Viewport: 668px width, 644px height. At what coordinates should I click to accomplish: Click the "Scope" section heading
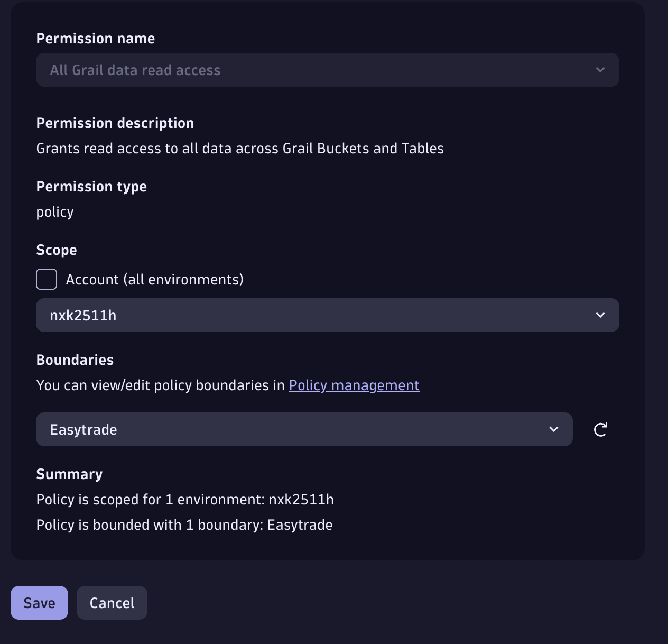[x=57, y=250]
